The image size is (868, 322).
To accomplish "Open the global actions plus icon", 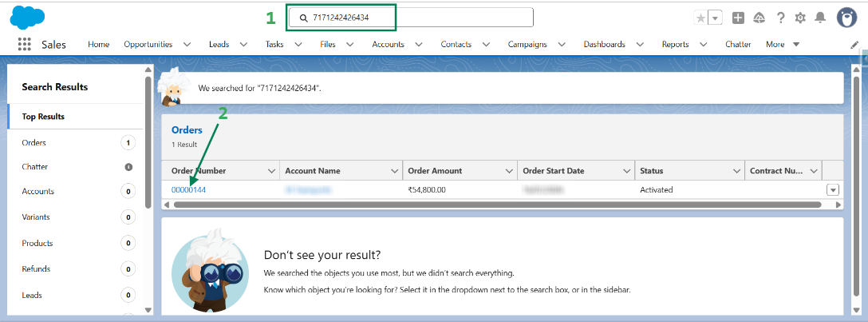I will tap(738, 18).
